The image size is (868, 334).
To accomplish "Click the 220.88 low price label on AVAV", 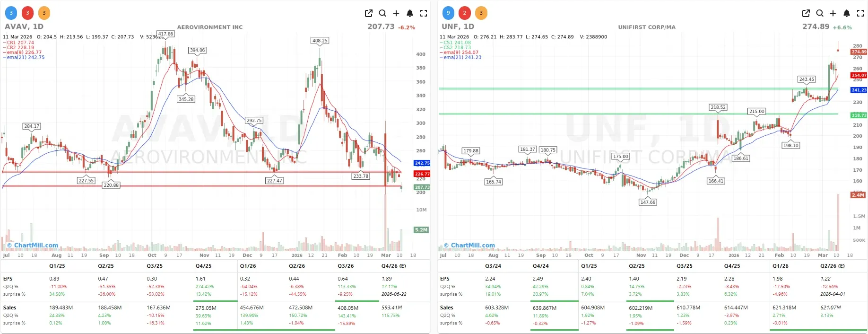I will [x=111, y=185].
